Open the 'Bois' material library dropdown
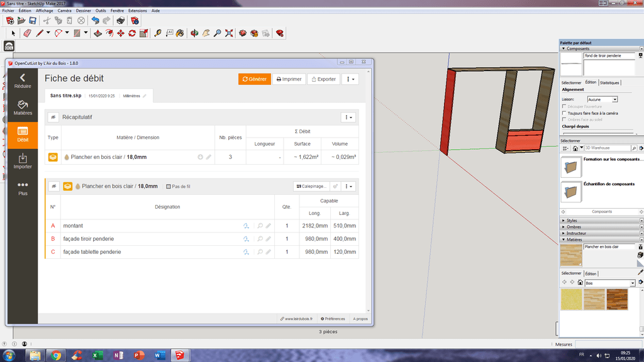644x362 pixels. point(610,283)
